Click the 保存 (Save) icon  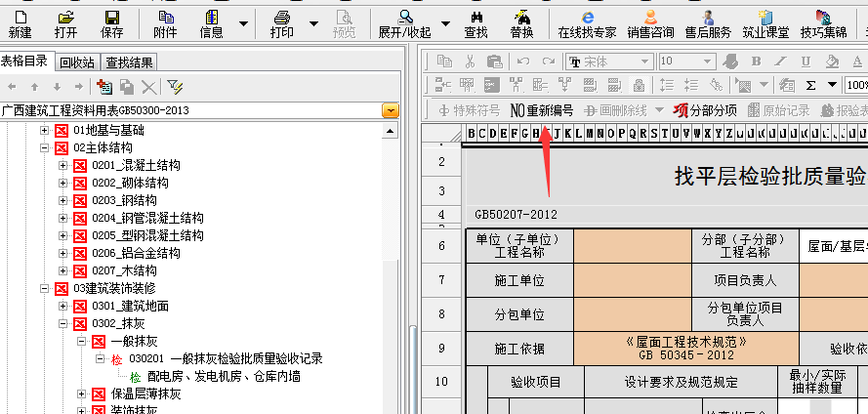pyautogui.click(x=111, y=23)
